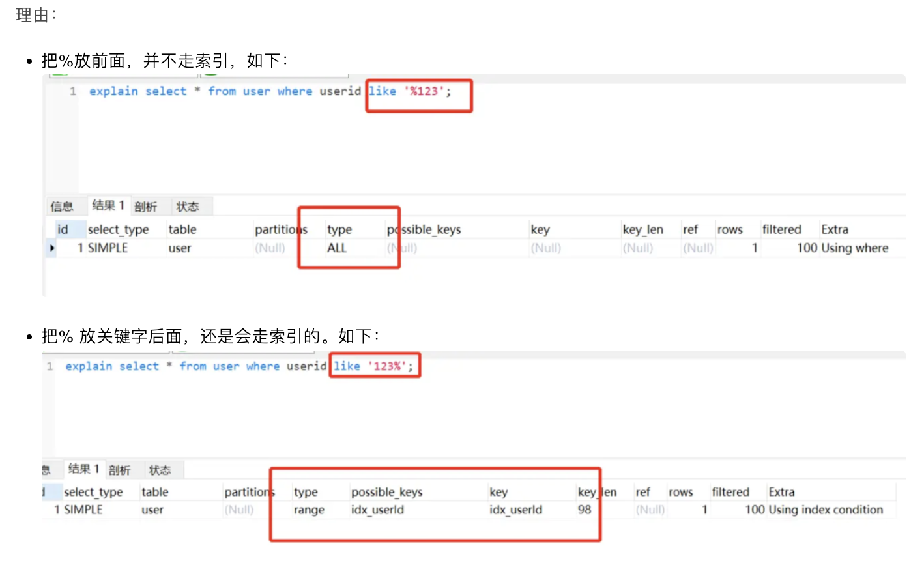Switch to 状态 tab under the '123%' query
The width and height of the screenshot is (924, 563).
(x=160, y=470)
